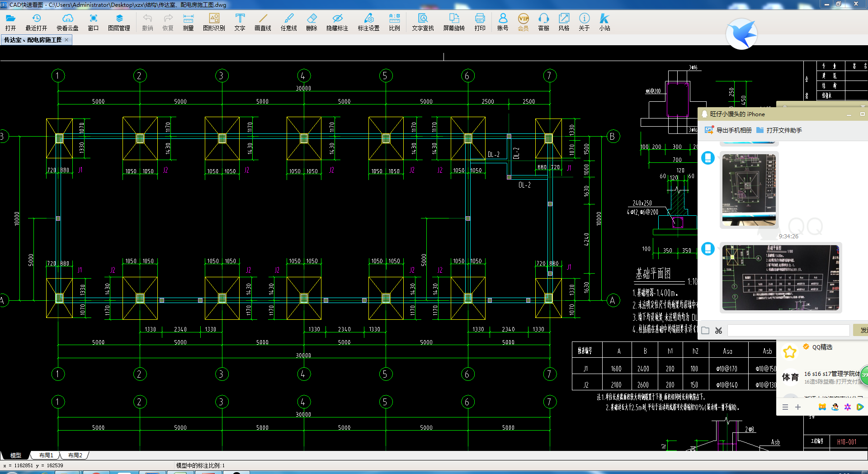Click the plus add icon in the QQ panel
The height and width of the screenshot is (474, 868).
(x=798, y=407)
